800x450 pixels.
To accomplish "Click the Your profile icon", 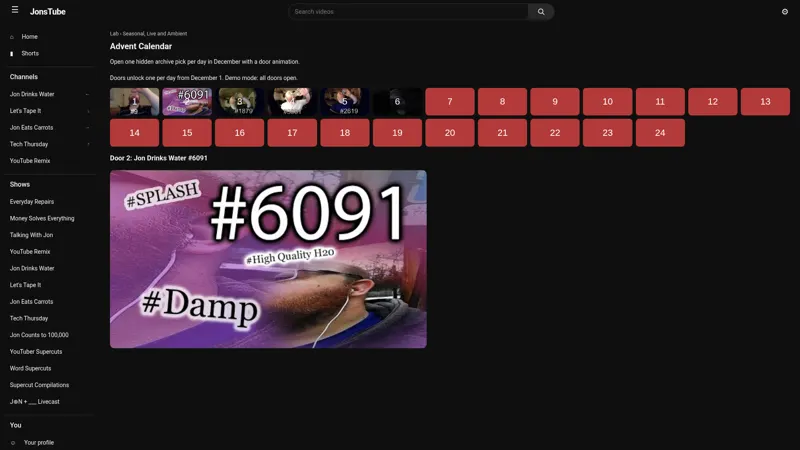I will pyautogui.click(x=13, y=443).
